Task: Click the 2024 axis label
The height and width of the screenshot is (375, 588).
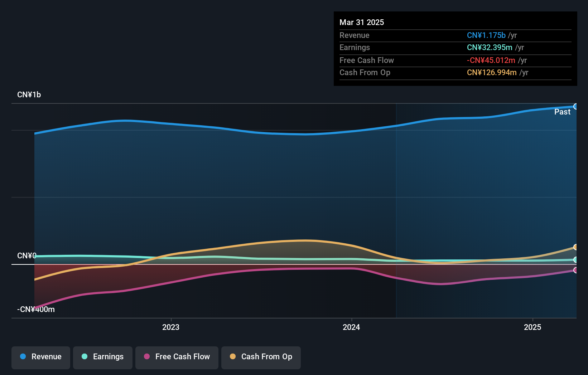Action: 351,327
